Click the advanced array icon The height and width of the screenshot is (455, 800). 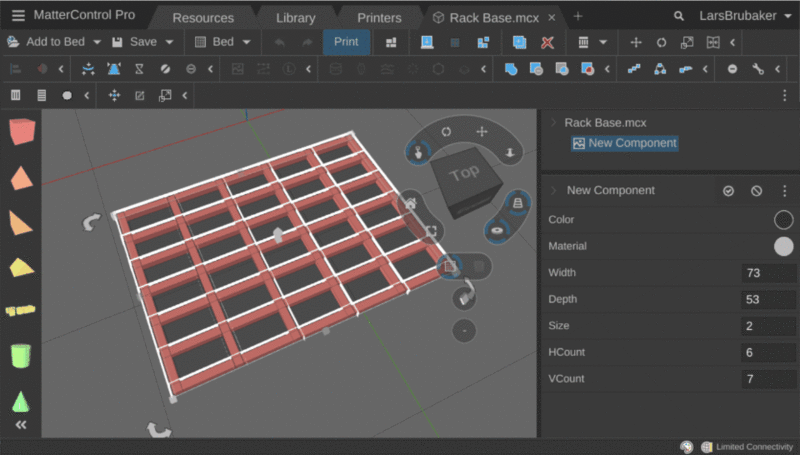pyautogui.click(x=686, y=69)
